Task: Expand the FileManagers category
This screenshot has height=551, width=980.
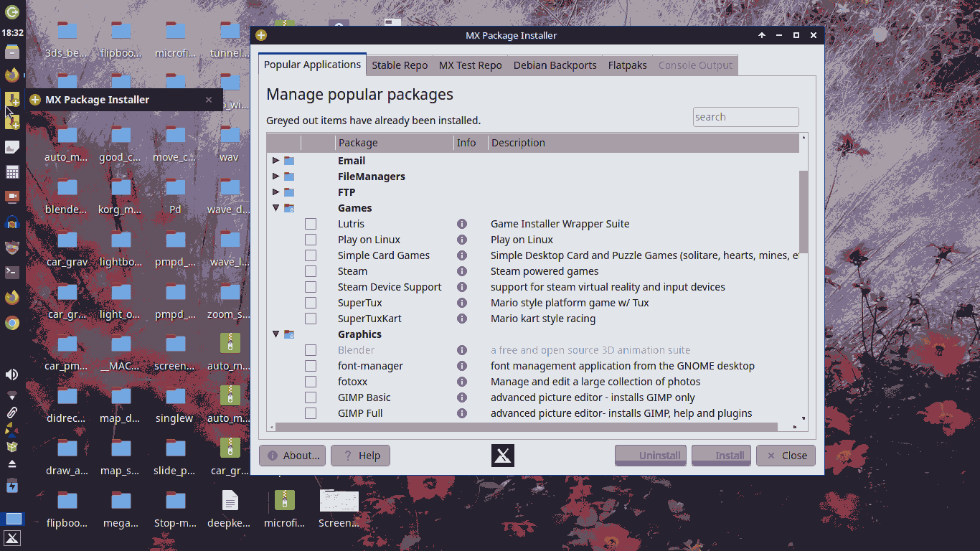Action: 276,176
